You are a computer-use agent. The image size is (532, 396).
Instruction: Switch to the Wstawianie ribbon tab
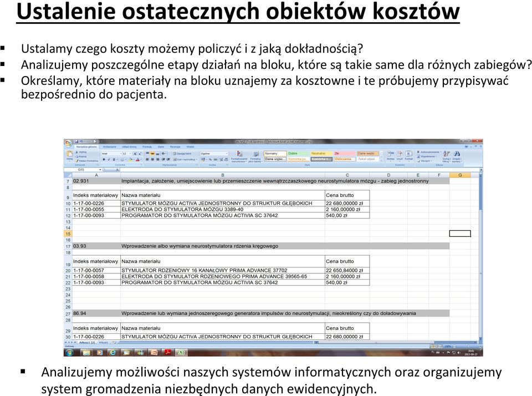point(109,147)
